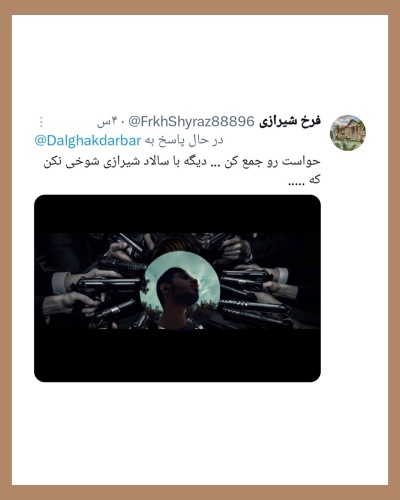Open the @FrkhShyraz88896 handle
The width and height of the screenshot is (400, 500).
coord(191,122)
